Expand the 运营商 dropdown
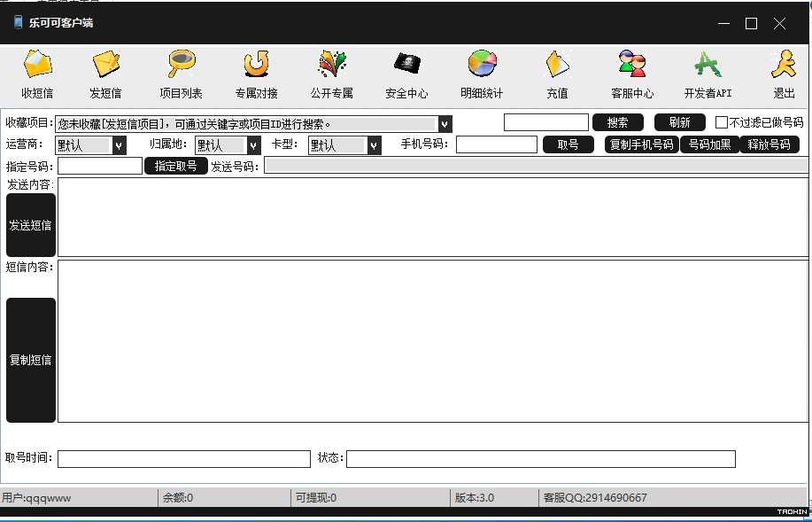This screenshot has height=522, width=812. pyautogui.click(x=120, y=145)
